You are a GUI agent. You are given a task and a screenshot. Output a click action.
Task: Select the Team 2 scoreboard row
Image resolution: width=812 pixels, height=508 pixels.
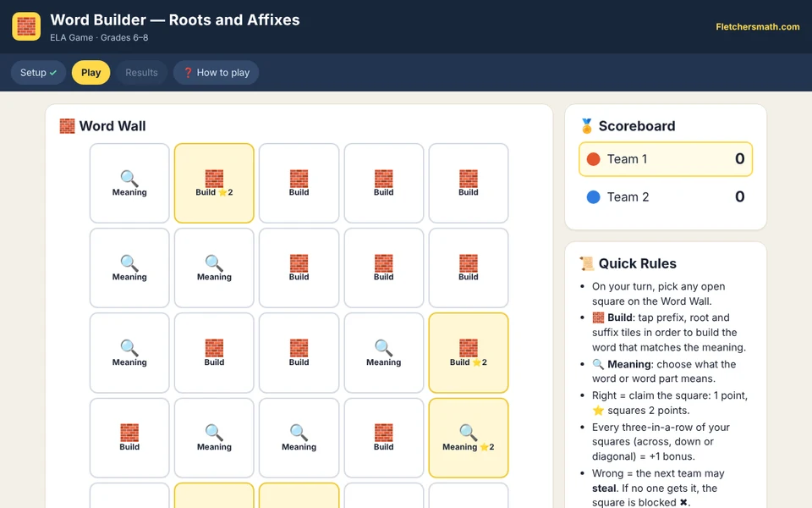[666, 197]
